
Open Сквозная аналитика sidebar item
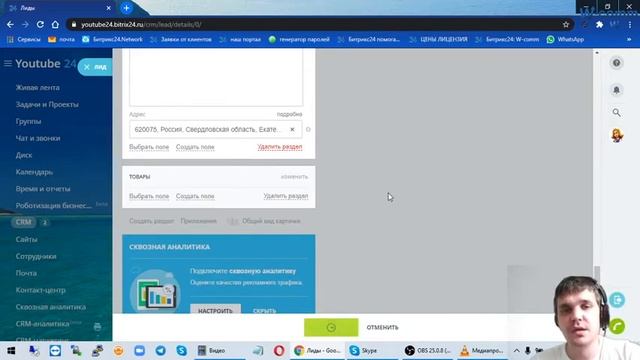pos(51,307)
